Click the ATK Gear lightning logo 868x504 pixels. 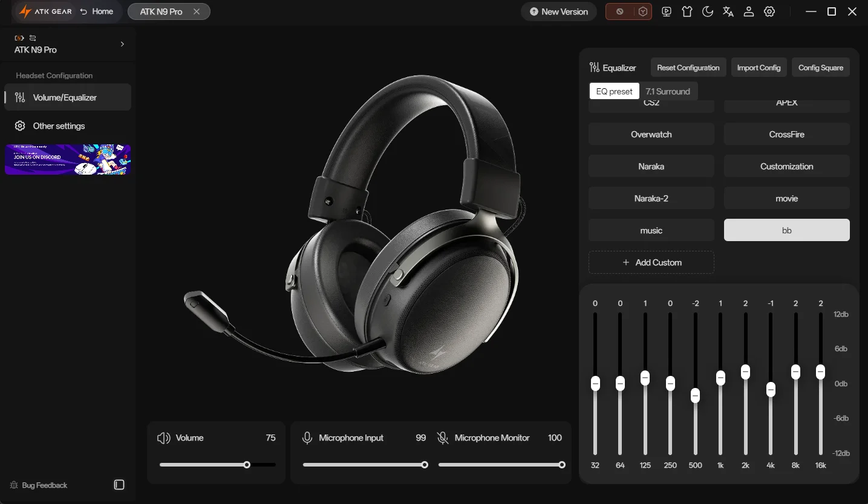click(x=25, y=11)
